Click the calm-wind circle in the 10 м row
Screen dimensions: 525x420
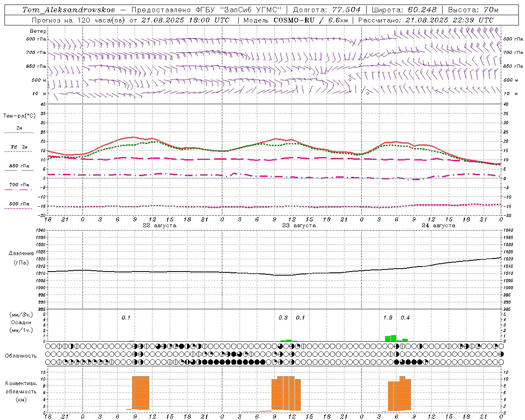367,93
